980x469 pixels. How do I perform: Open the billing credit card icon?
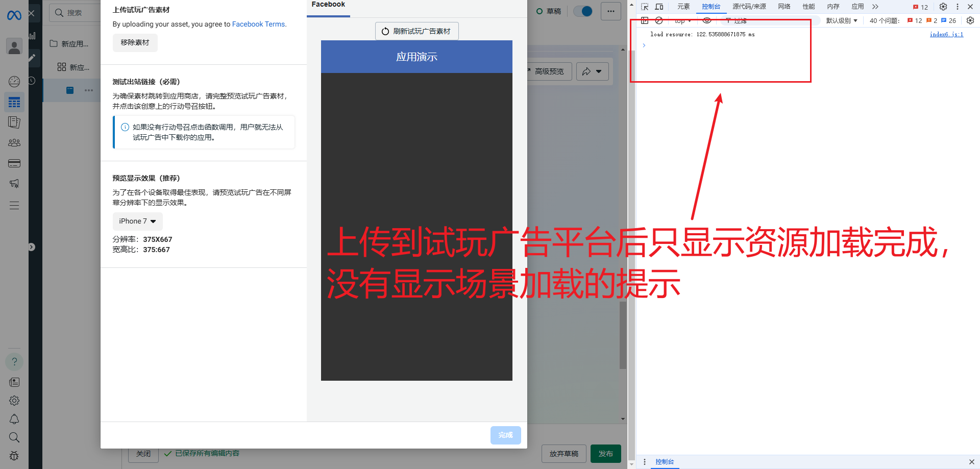[14, 163]
